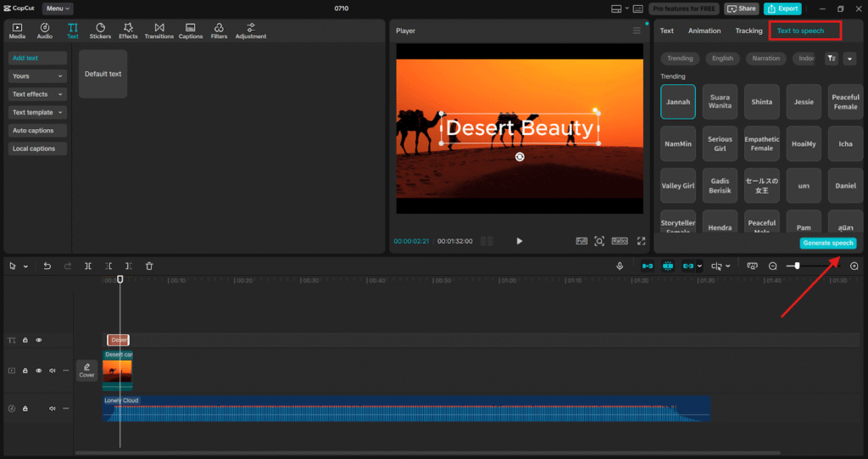Mute the Lonely Cloud audio track
The image size is (868, 459).
(x=52, y=408)
